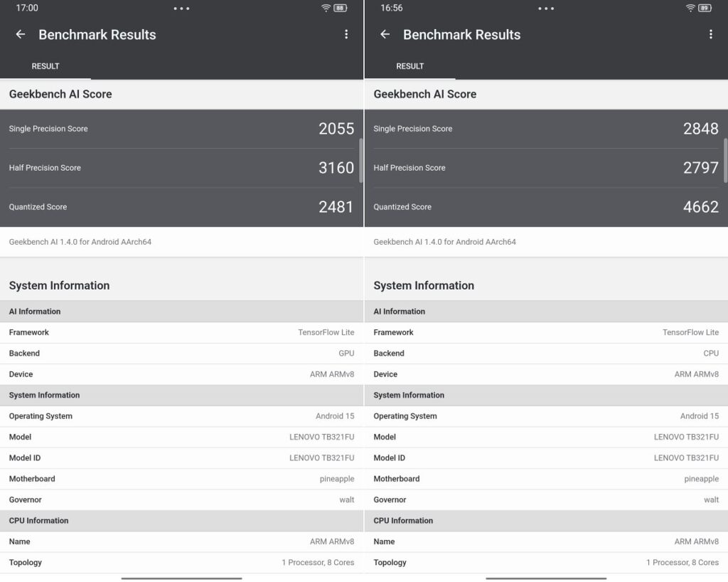728x582 pixels.
Task: Tap Wi-Fi icon in left screen status bar
Action: tap(326, 8)
